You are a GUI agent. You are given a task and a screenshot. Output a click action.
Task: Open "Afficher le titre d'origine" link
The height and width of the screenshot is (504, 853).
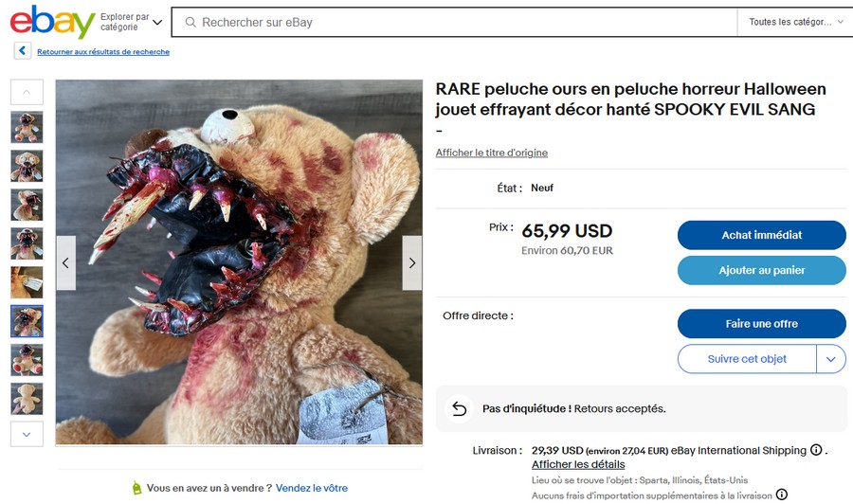tap(491, 153)
